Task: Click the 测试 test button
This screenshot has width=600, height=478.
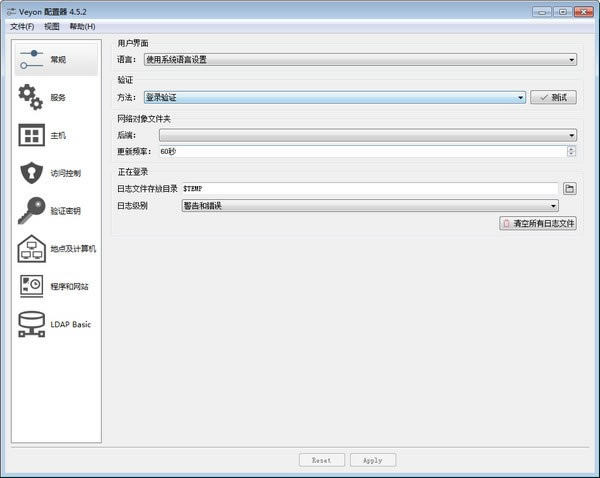Action: coord(553,98)
